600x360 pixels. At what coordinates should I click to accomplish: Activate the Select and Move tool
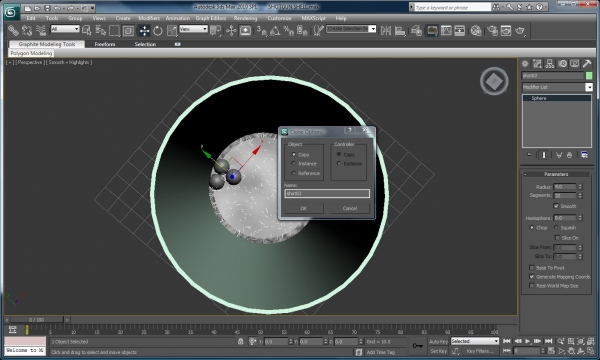(144, 31)
